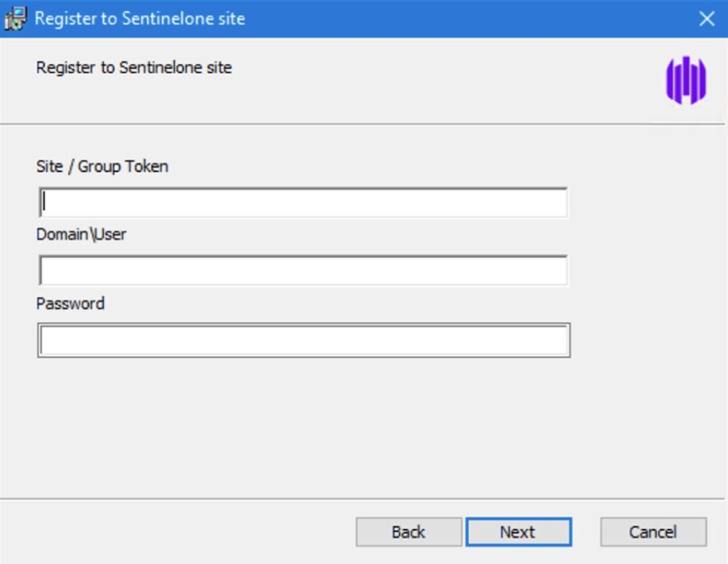728x564 pixels.
Task: Cancel the SentinelOne setup
Action: (x=653, y=532)
